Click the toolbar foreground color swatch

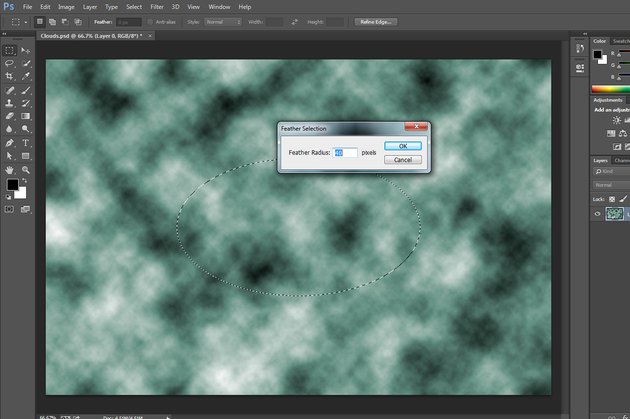point(12,185)
